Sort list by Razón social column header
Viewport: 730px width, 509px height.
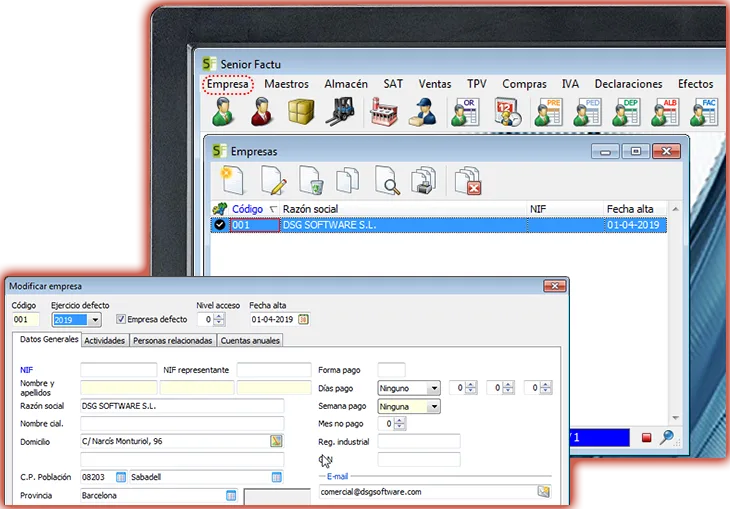click(x=403, y=209)
